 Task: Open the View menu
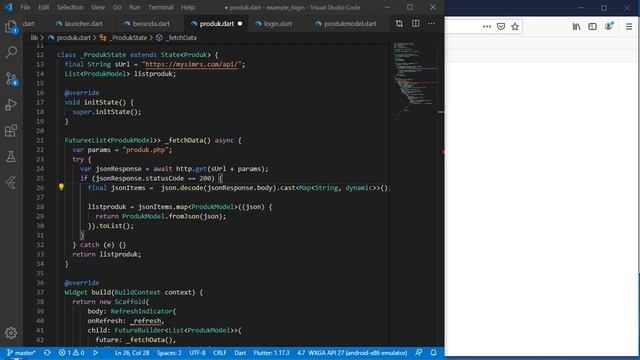(x=98, y=7)
